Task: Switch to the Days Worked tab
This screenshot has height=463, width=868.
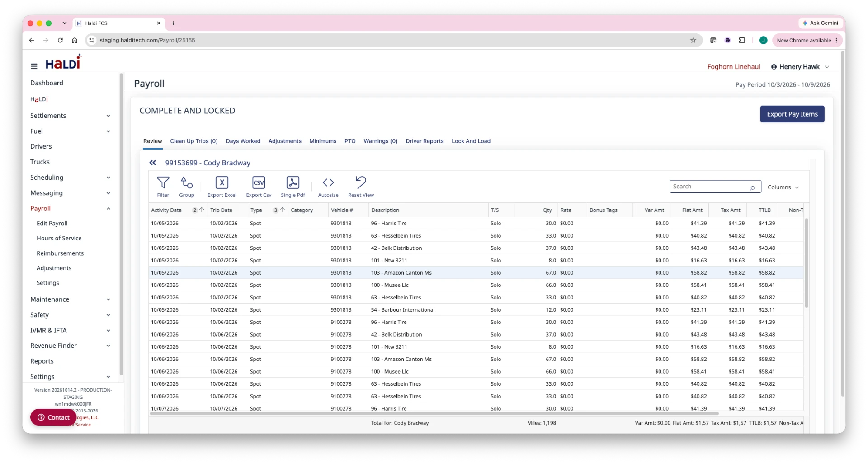Action: click(243, 141)
